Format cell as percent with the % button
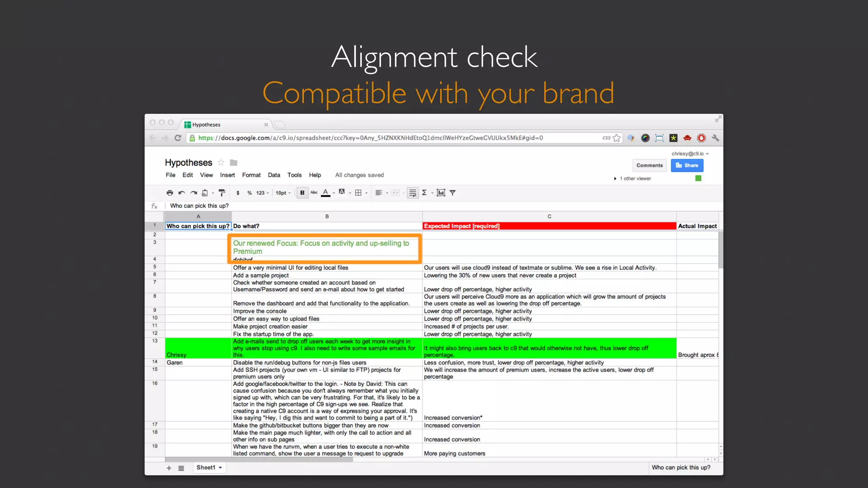 [250, 193]
